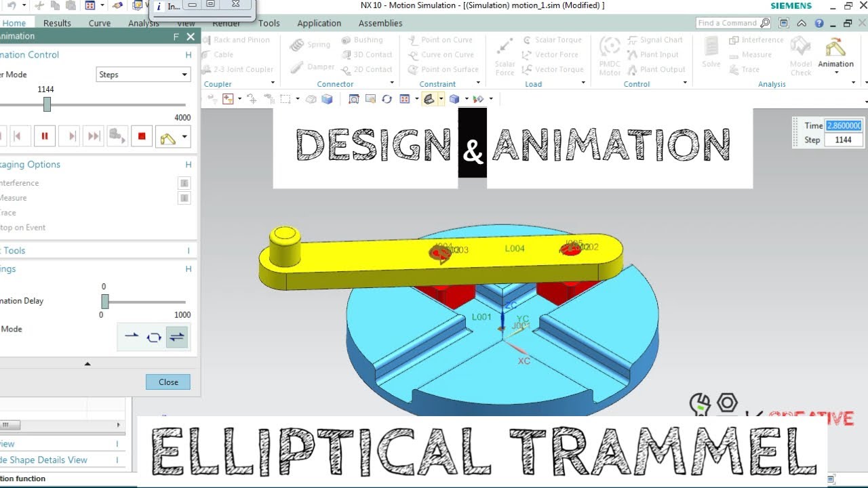Expand the Tools section of dialog
The height and width of the screenshot is (488, 868).
(189, 251)
